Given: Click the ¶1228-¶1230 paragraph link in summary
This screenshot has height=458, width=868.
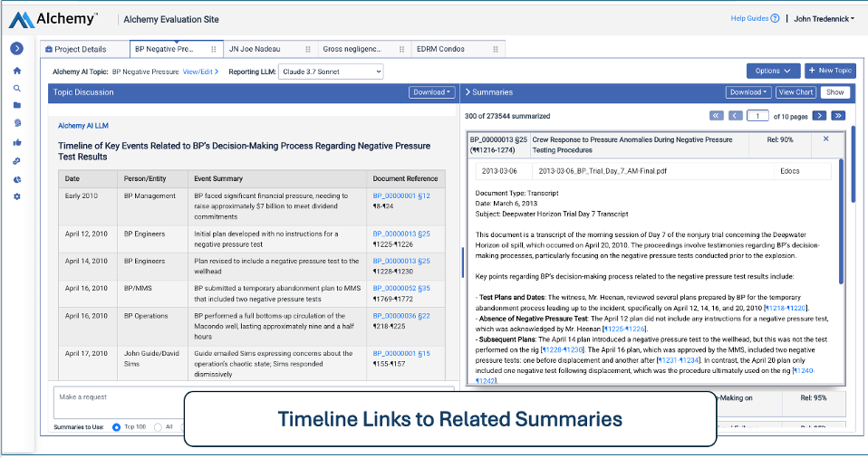Looking at the screenshot, I should tap(563, 349).
